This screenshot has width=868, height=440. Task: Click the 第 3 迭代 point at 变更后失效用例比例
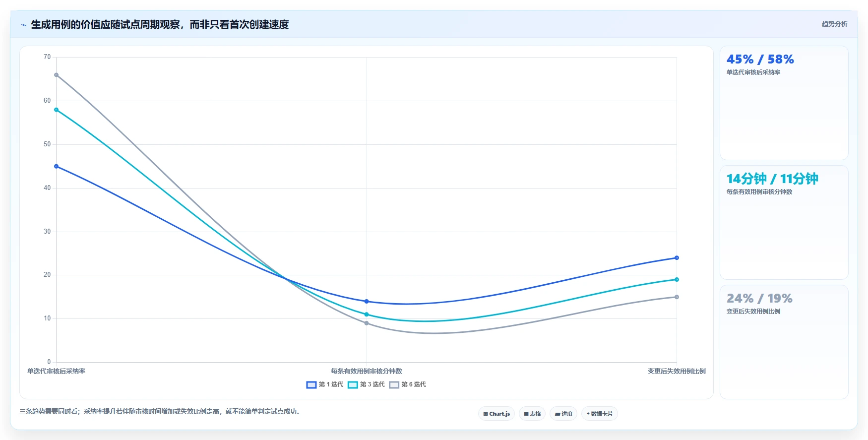tap(677, 280)
